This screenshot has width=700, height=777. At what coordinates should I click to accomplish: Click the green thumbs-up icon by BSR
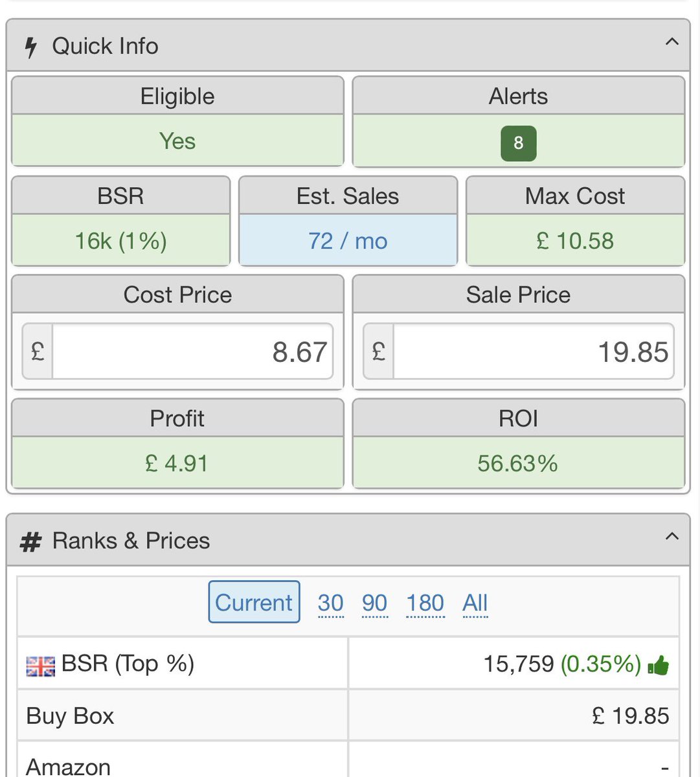coord(658,665)
